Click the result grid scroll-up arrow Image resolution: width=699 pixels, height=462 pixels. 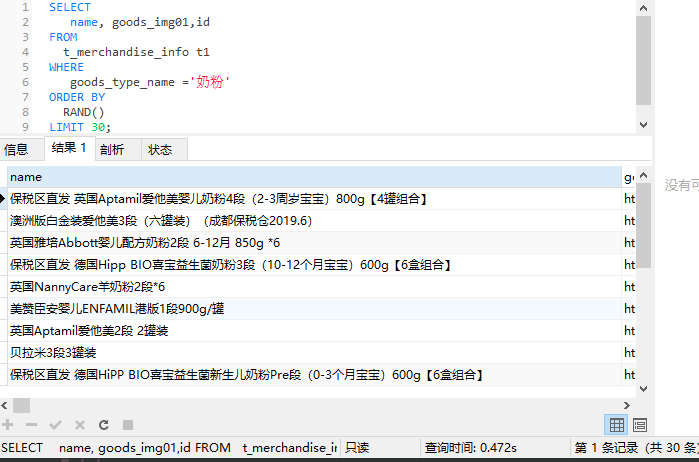[x=643, y=175]
